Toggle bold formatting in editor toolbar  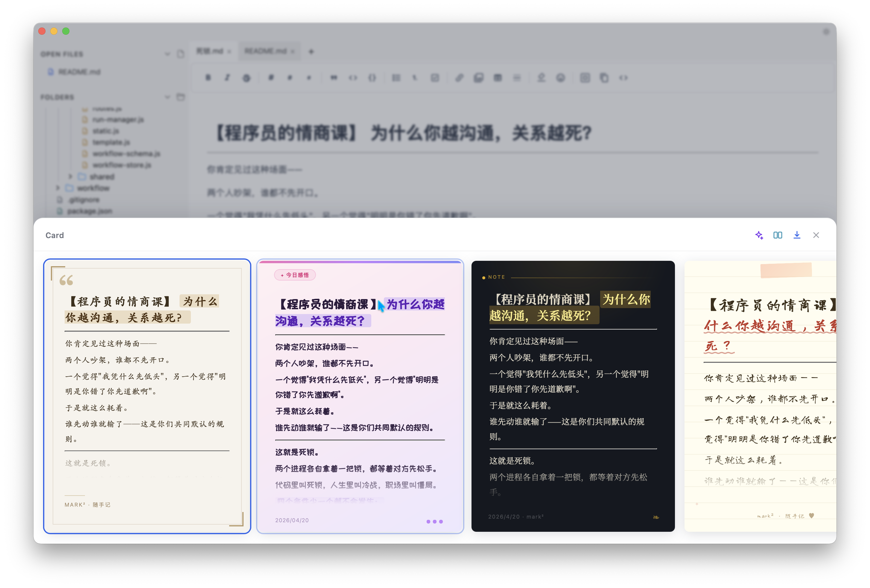point(208,77)
